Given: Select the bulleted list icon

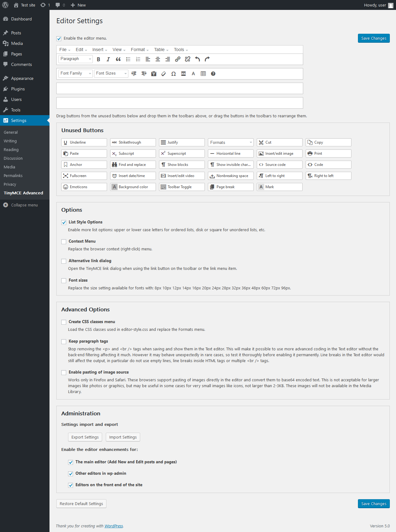Looking at the screenshot, I should tap(128, 59).
